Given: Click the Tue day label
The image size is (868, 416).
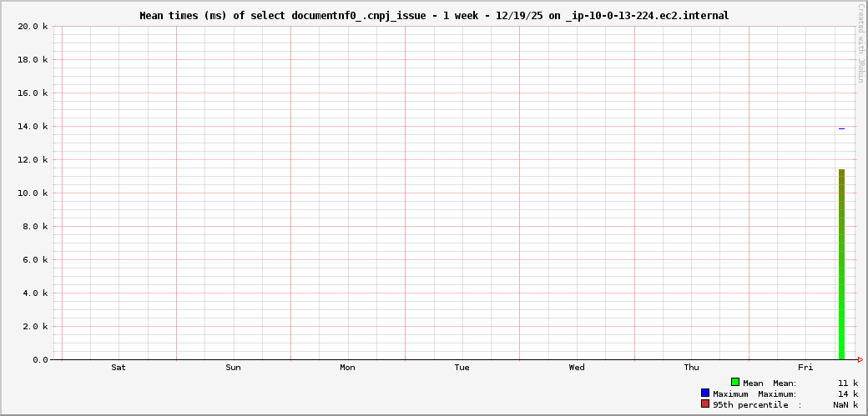Looking at the screenshot, I should (x=462, y=368).
